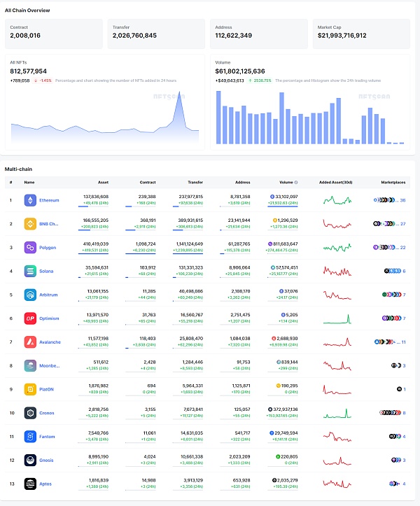Viewport: 420px width, 506px height.
Task: Click the Avalanche chain logo icon
Action: [30, 342]
